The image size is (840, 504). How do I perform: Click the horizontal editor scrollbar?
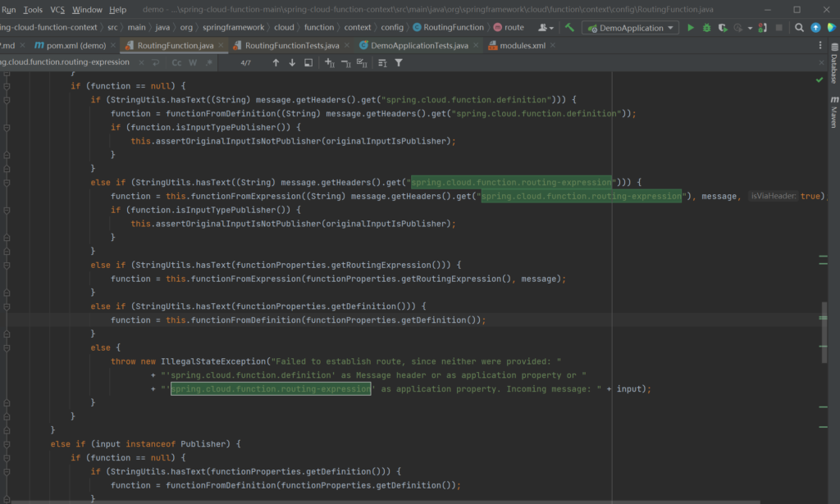386,502
